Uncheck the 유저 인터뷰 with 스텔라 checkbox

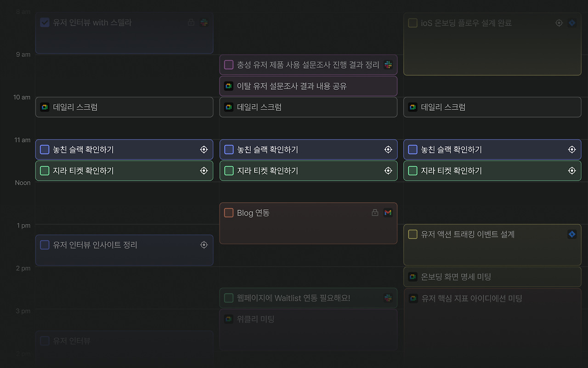click(45, 23)
